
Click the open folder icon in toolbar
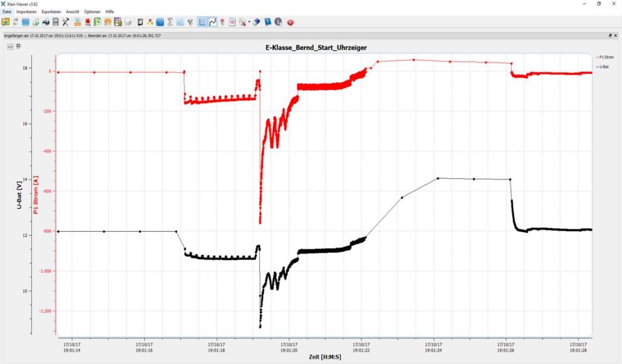(5, 22)
